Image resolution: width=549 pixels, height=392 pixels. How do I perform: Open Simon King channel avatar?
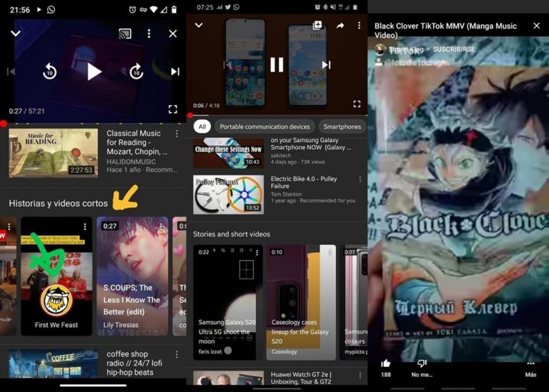[x=380, y=49]
